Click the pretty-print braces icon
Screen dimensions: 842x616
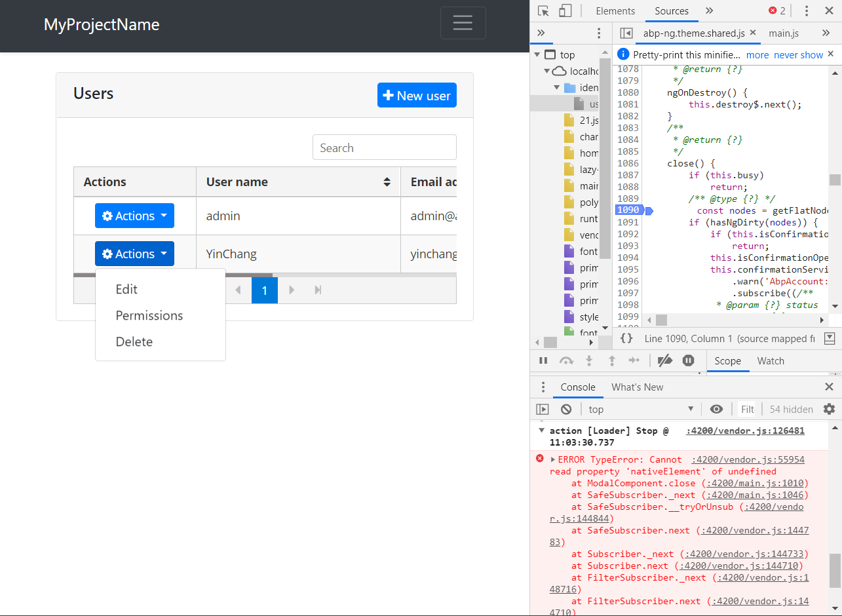coord(626,338)
